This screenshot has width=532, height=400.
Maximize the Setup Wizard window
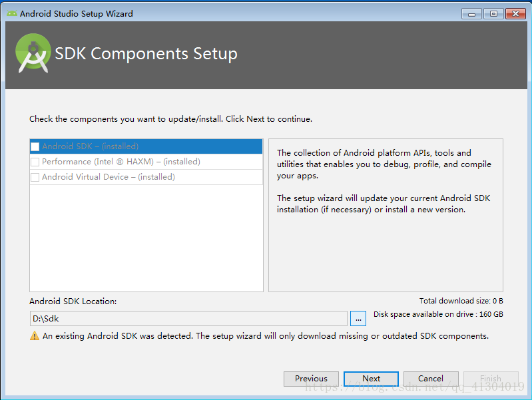click(493, 14)
